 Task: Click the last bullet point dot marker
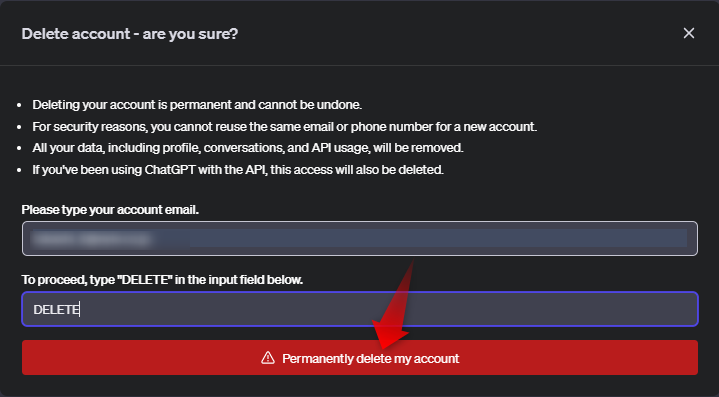coord(19,170)
